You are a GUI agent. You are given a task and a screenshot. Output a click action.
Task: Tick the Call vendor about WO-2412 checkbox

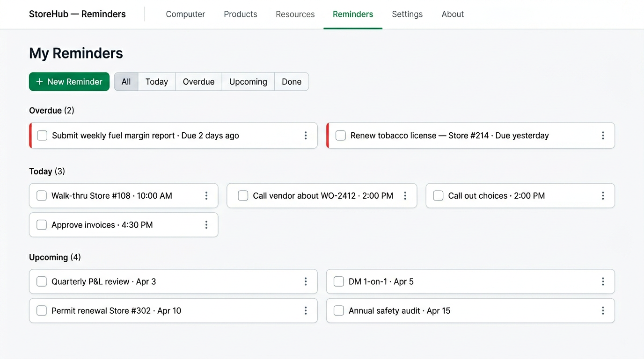click(x=243, y=196)
